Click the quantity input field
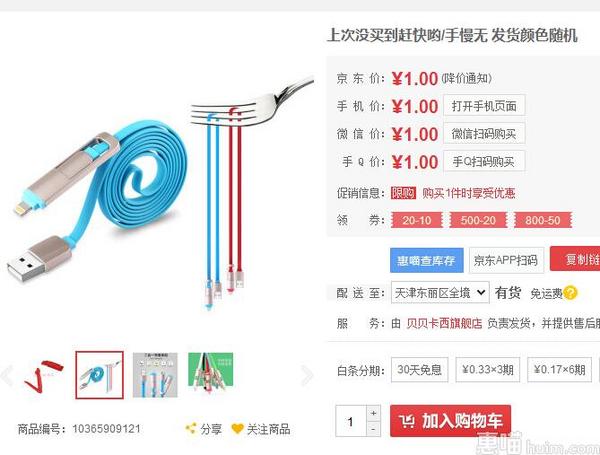 pyautogui.click(x=351, y=421)
